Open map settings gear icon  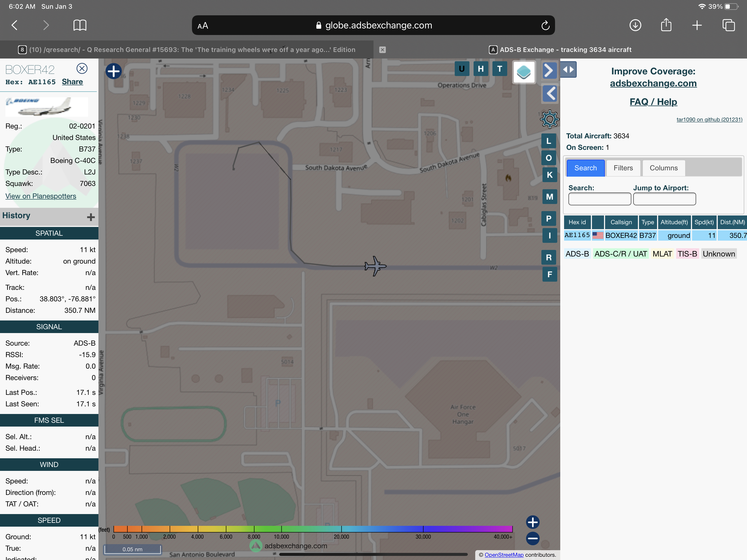(549, 119)
